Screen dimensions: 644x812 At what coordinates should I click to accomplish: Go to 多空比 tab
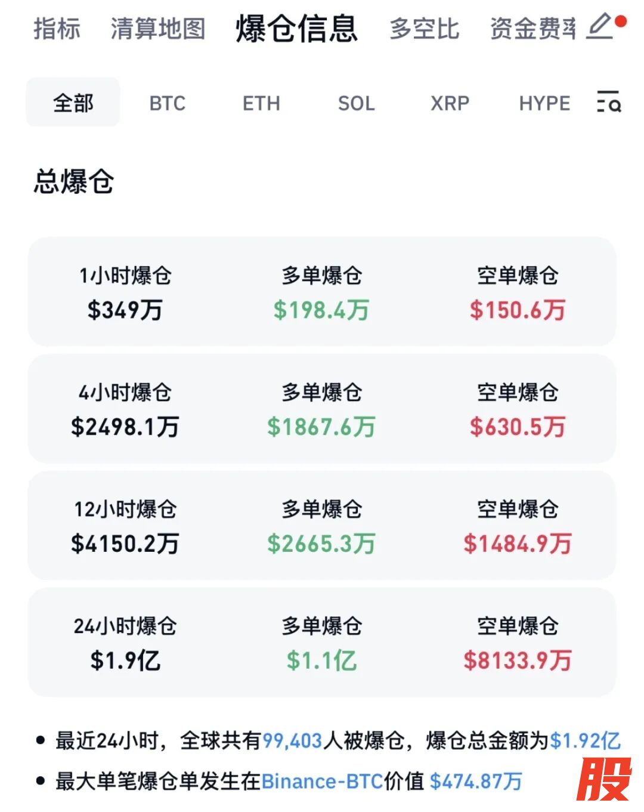pyautogui.click(x=425, y=29)
